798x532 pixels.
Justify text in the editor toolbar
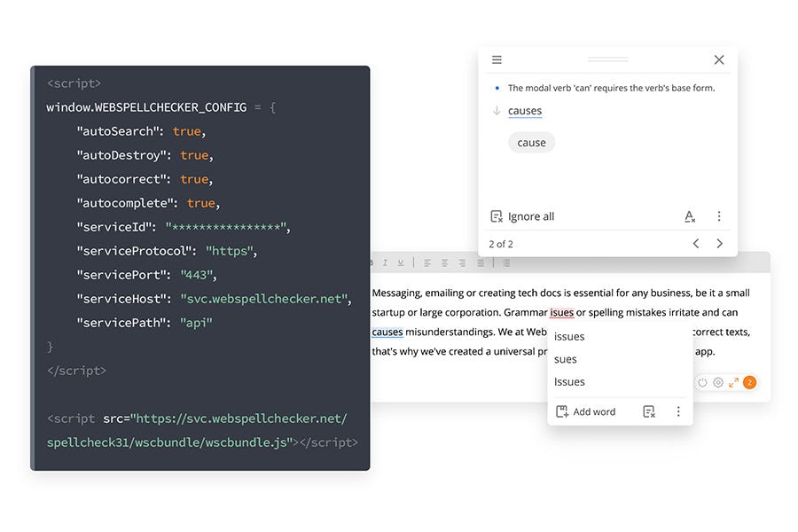click(x=481, y=262)
